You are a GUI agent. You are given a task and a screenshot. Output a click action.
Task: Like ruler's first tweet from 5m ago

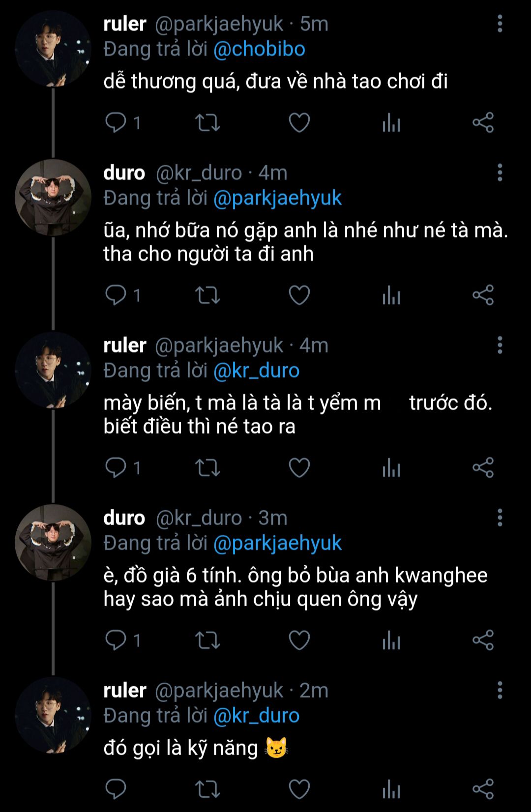coord(299,122)
